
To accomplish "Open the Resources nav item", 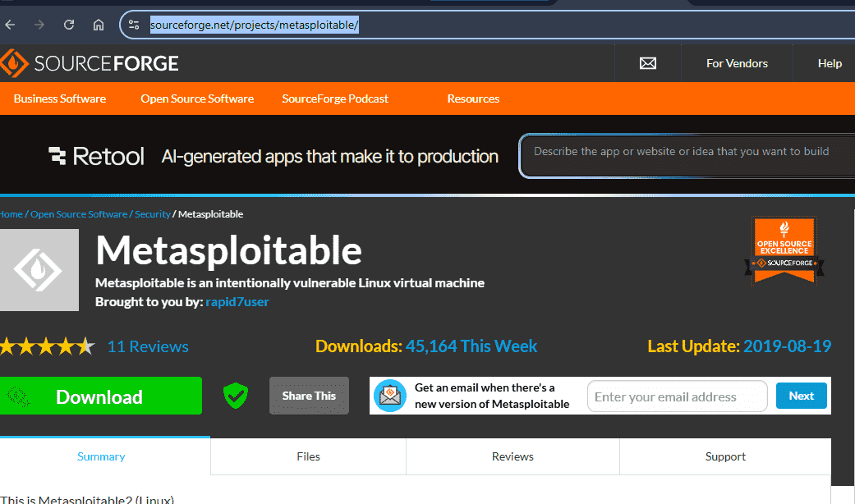I will click(473, 99).
